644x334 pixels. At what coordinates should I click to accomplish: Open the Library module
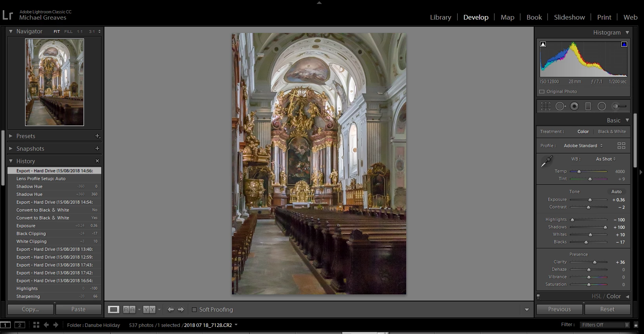click(440, 17)
